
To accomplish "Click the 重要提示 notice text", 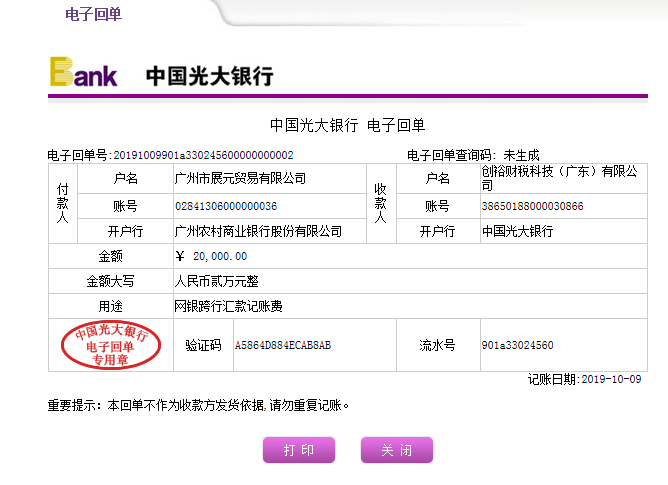I will pyautogui.click(x=198, y=405).
